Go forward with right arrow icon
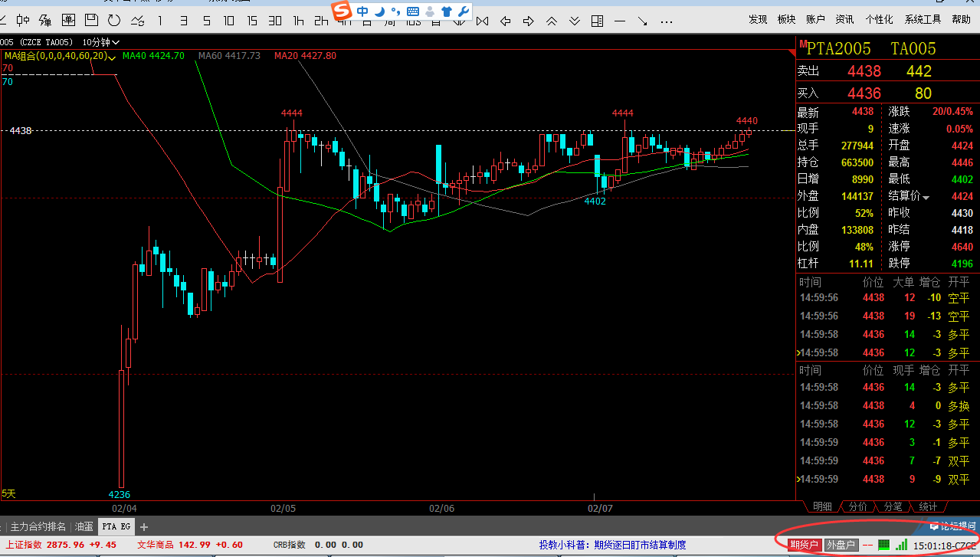This screenshot has height=557, width=980. coord(528,21)
